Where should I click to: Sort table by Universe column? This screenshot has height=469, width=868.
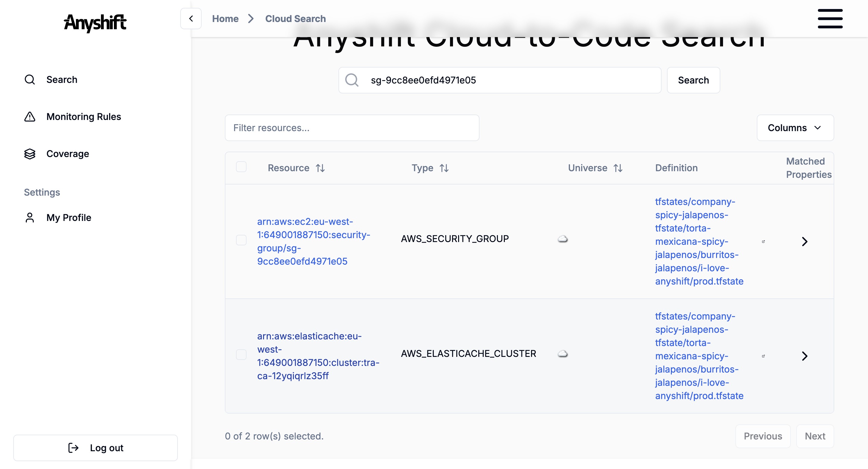(x=595, y=168)
